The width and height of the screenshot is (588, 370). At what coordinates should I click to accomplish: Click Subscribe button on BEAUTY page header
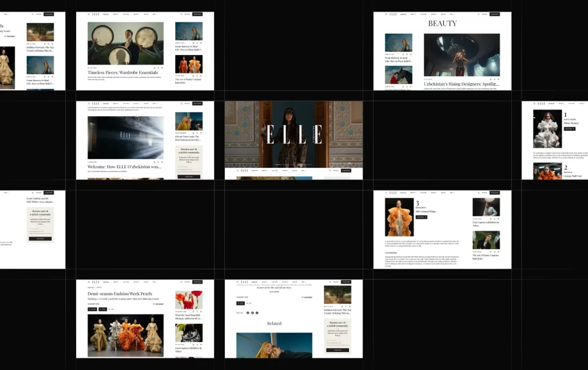coord(494,14)
